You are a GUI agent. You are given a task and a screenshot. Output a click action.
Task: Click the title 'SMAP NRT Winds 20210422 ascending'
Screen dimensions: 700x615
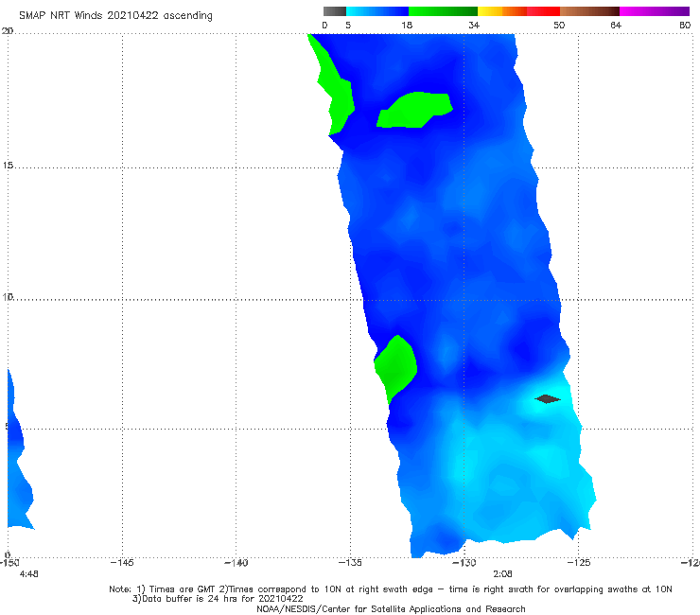[115, 16]
